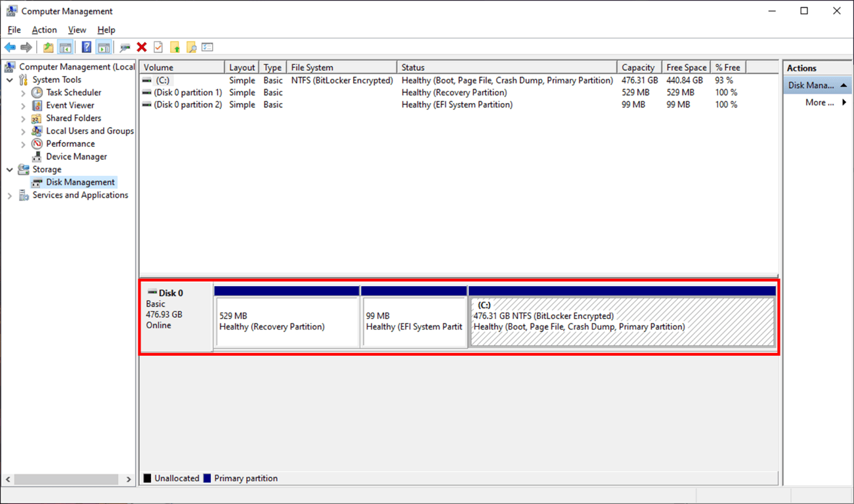
Task: Sort by the % Free column header
Action: click(x=729, y=67)
